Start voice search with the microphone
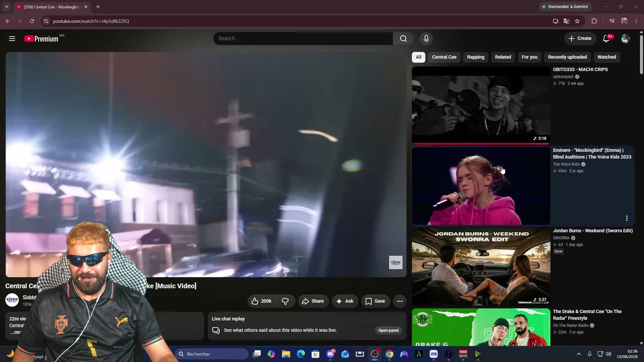This screenshot has height=362, width=644. pos(426,39)
